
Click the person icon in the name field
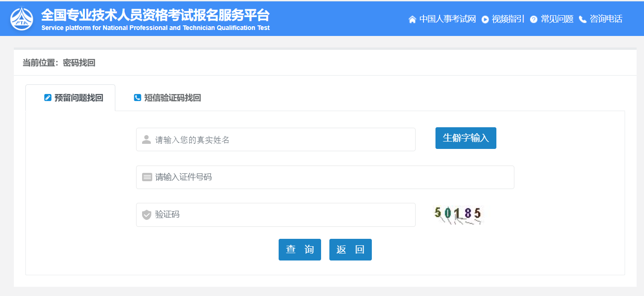(147, 140)
